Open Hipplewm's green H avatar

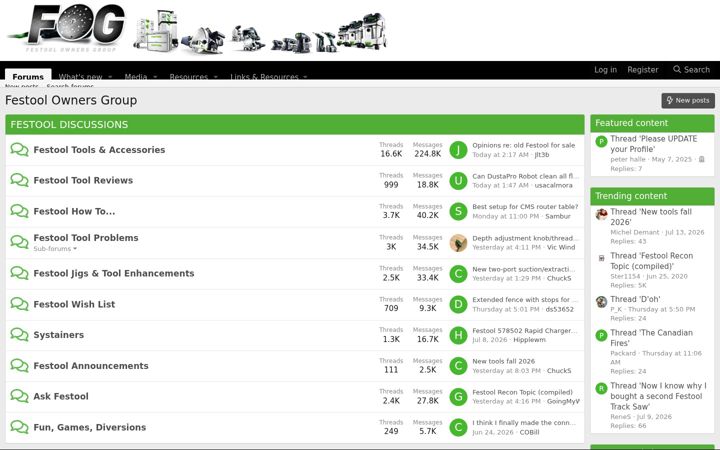(x=458, y=335)
